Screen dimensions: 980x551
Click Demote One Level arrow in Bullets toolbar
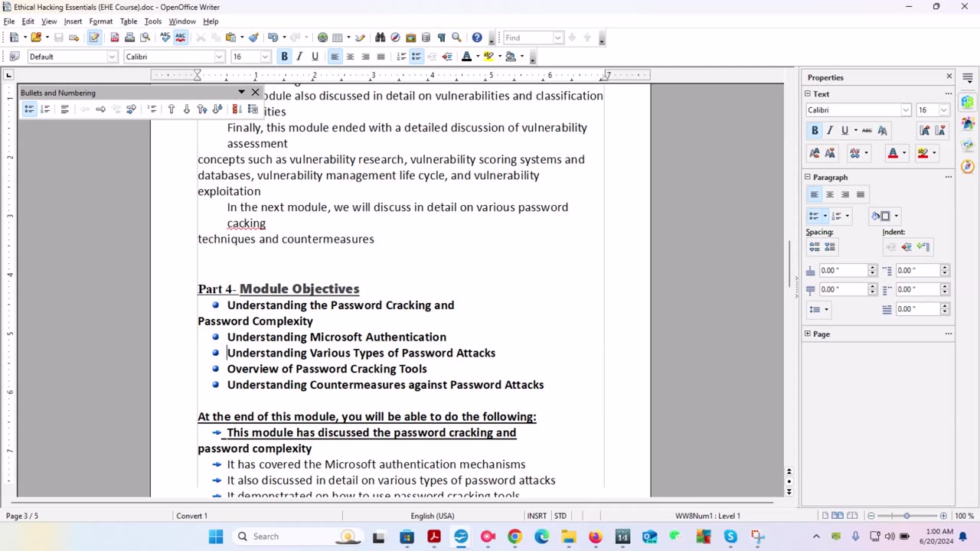[100, 109]
